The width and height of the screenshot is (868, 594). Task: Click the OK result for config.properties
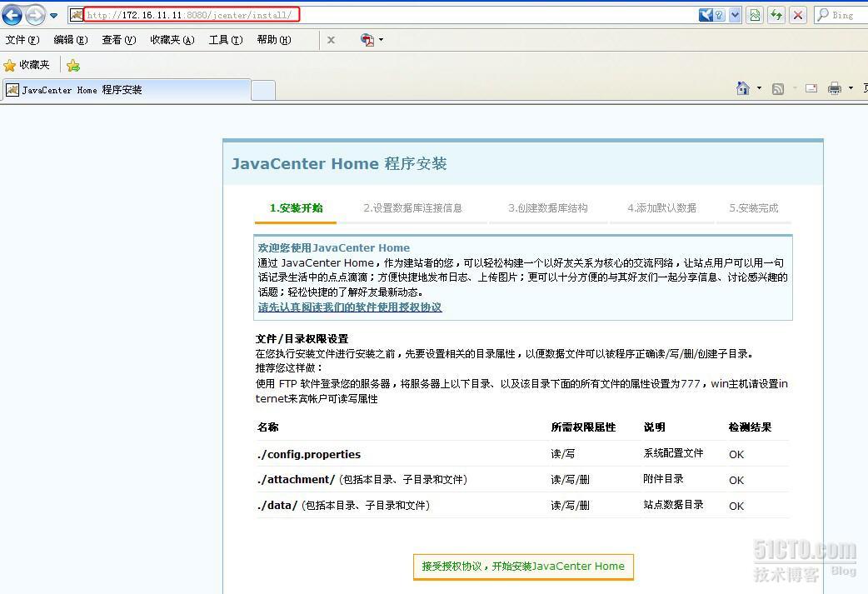pos(736,455)
